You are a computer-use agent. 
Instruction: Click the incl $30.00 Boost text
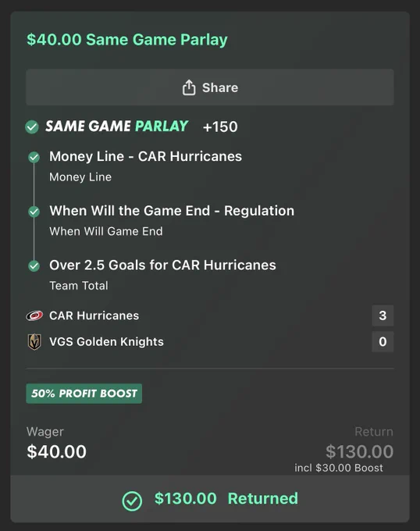click(339, 468)
